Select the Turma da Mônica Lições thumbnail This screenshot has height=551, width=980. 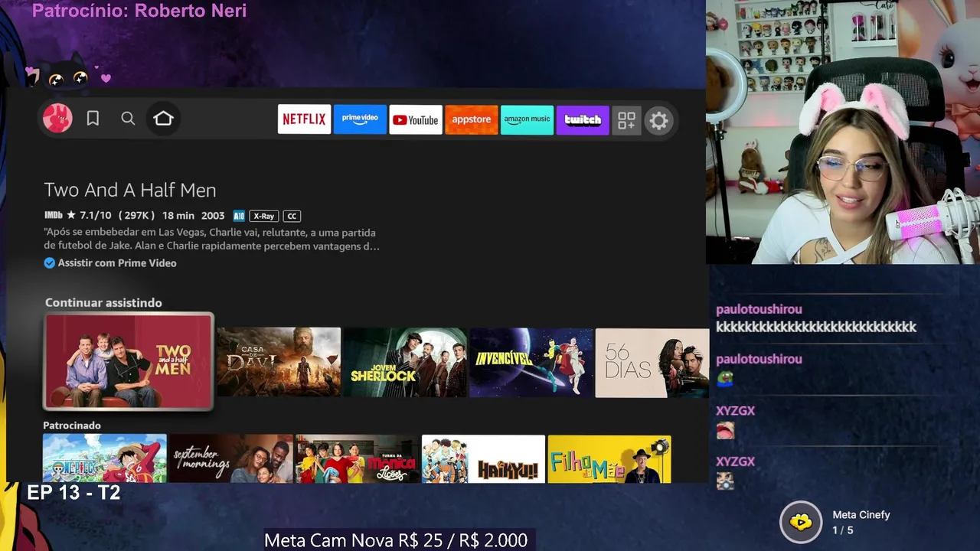(358, 458)
